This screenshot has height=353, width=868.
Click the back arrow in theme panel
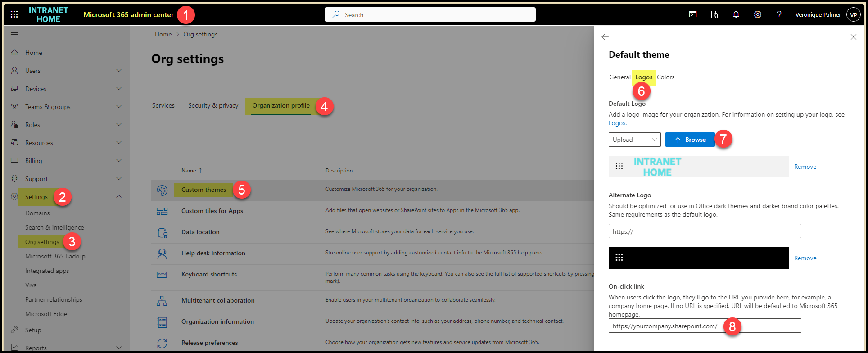tap(605, 37)
